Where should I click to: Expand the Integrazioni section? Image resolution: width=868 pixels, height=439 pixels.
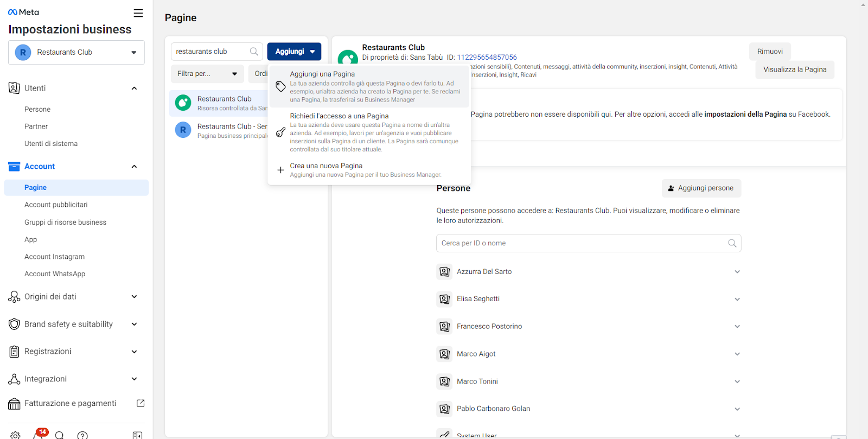135,379
